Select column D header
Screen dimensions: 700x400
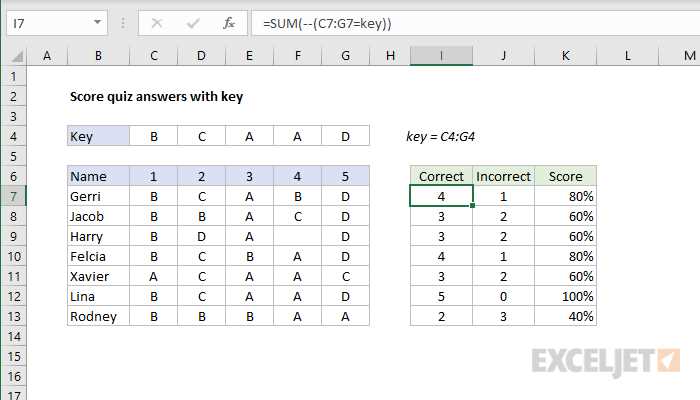tap(201, 56)
